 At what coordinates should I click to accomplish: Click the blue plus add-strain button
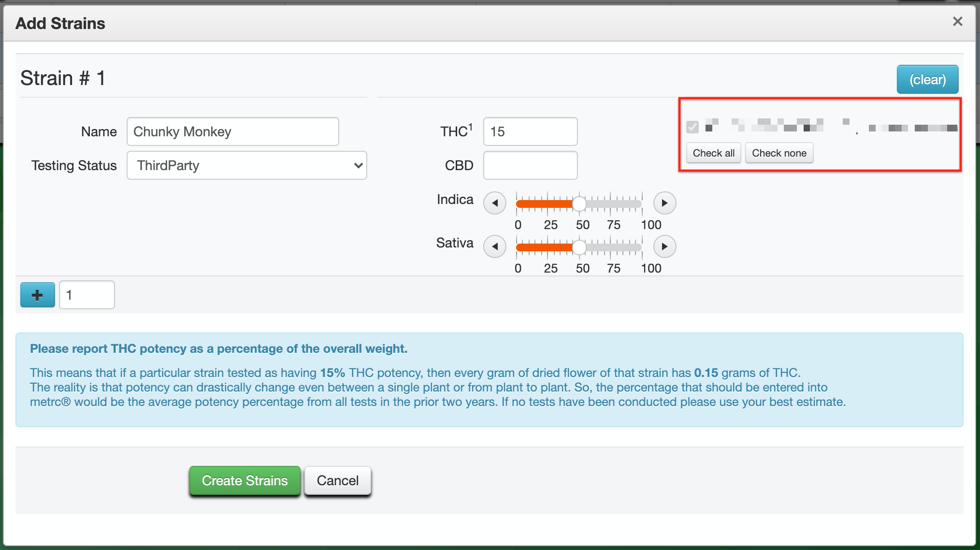(37, 295)
